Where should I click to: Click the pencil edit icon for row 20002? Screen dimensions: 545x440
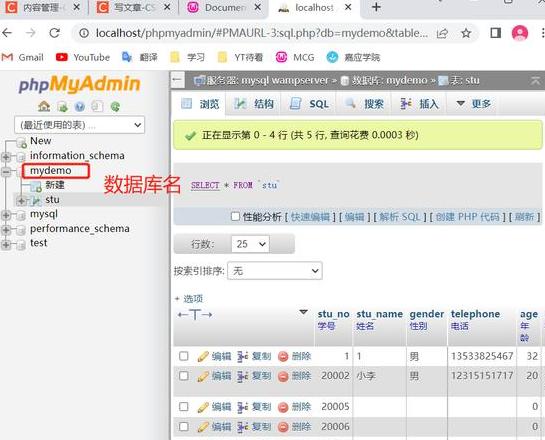pyautogui.click(x=203, y=376)
